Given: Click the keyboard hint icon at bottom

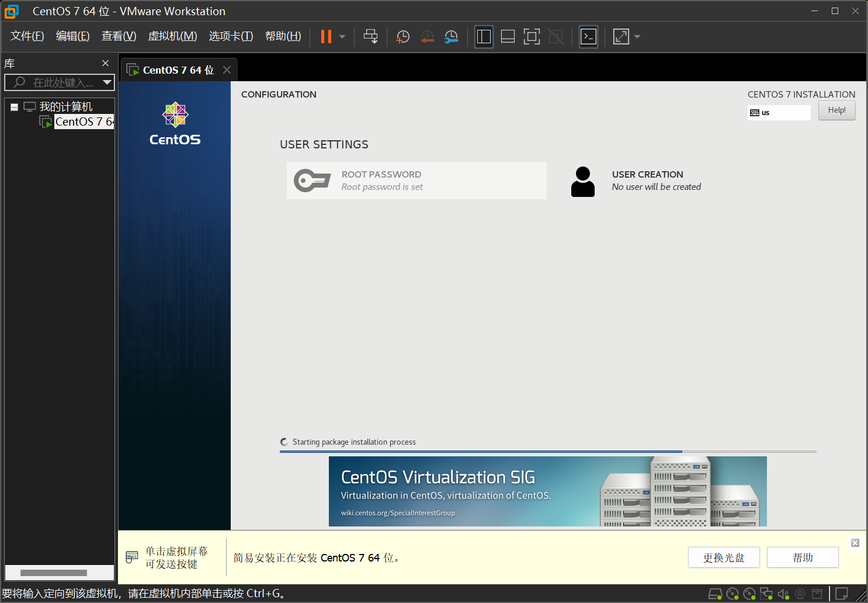Looking at the screenshot, I should point(132,557).
